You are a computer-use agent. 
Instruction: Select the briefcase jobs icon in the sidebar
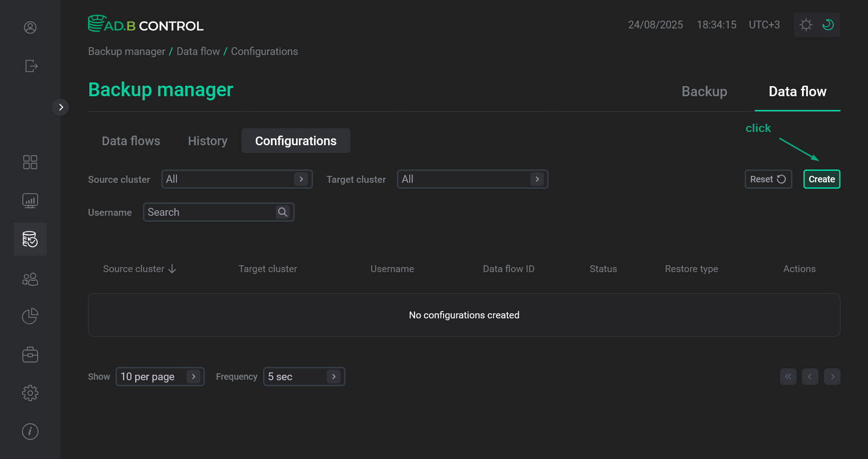point(30,354)
